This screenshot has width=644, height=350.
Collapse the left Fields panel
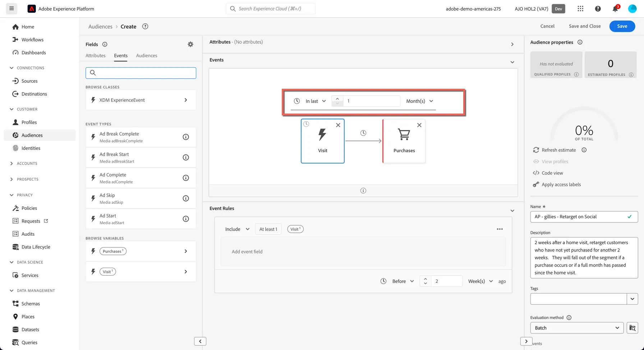(200, 341)
